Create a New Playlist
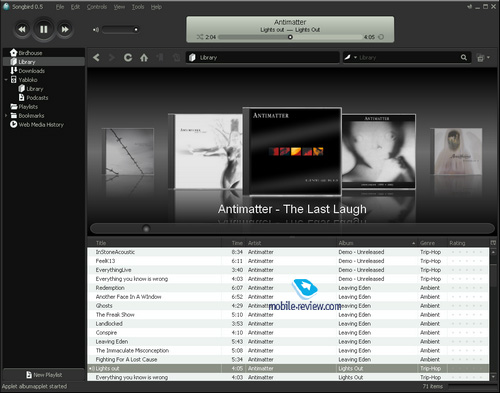Viewport: 500px width, 393px height. 44,375
